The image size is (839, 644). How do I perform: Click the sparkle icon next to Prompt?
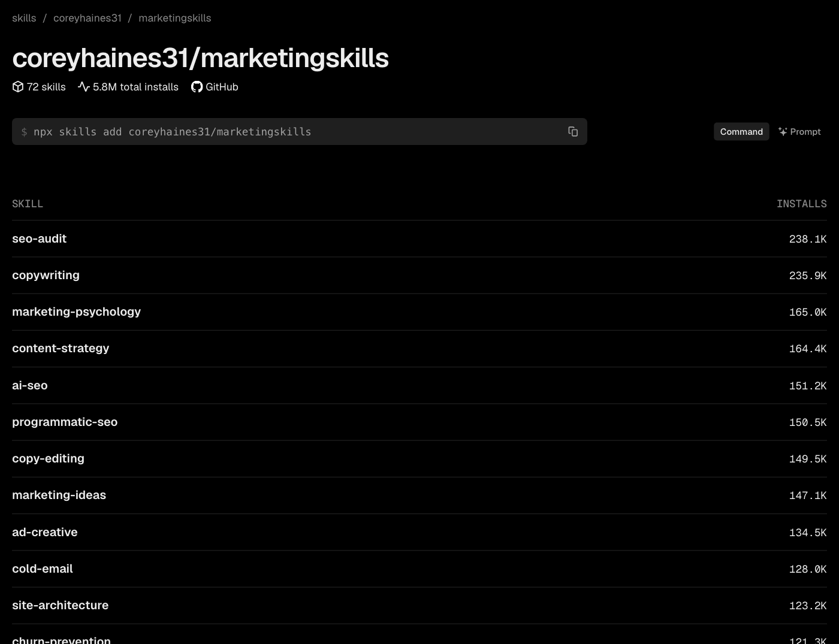tap(783, 132)
